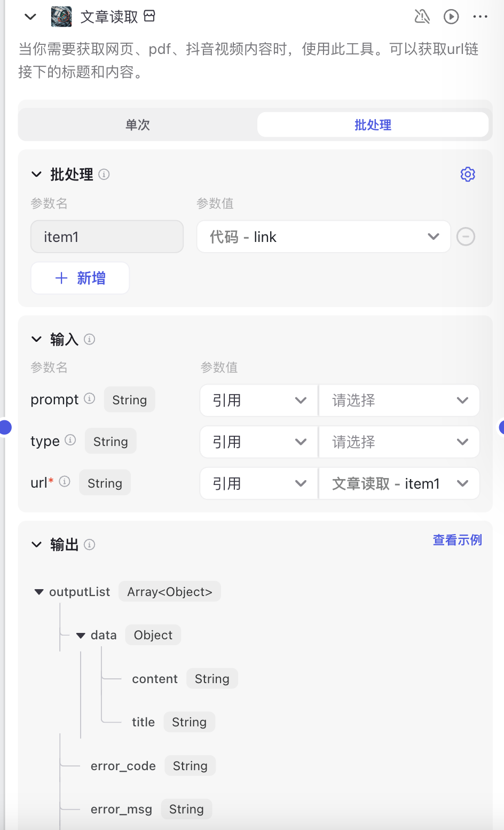Screen dimensions: 504x830
Task: Open batch processing settings gear
Action: (468, 174)
